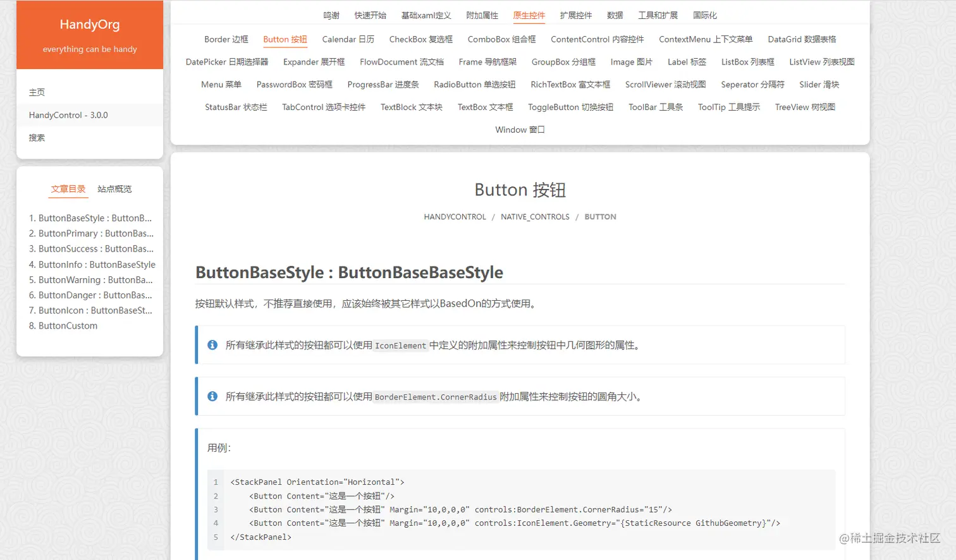The height and width of the screenshot is (560, 956).
Task: Open Border 边框 page
Action: coord(226,39)
